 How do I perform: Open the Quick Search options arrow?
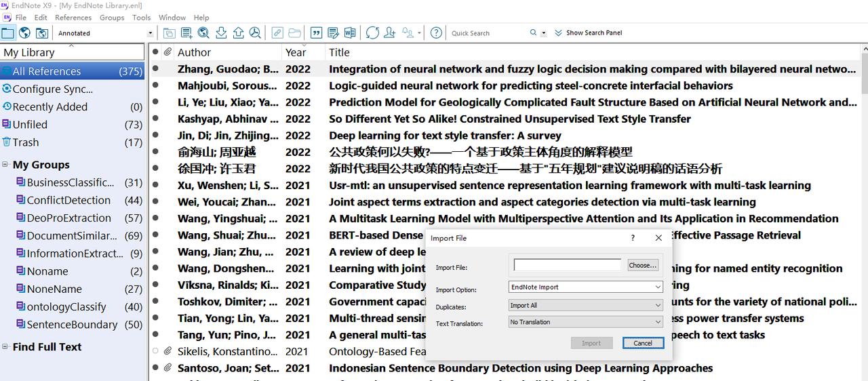coord(544,33)
